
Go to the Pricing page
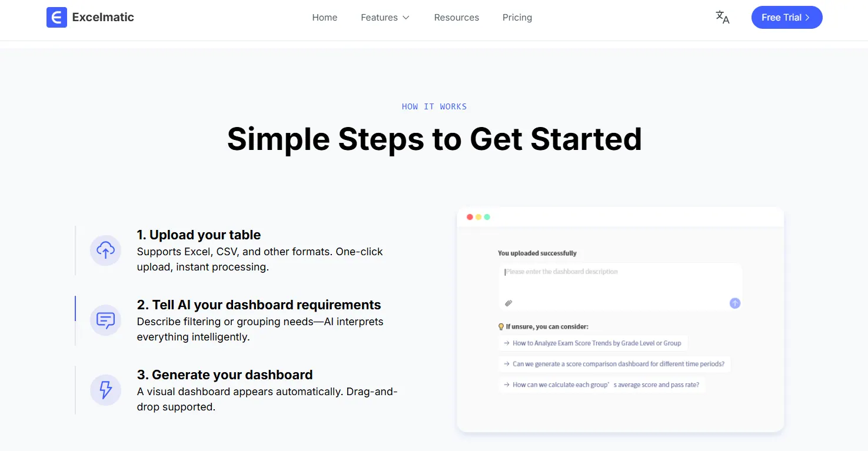pyautogui.click(x=517, y=17)
